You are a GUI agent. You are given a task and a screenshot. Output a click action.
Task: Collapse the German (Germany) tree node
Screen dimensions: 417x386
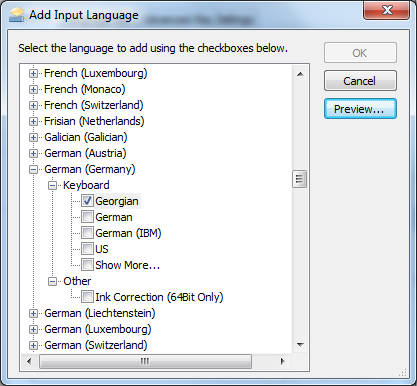[33, 169]
